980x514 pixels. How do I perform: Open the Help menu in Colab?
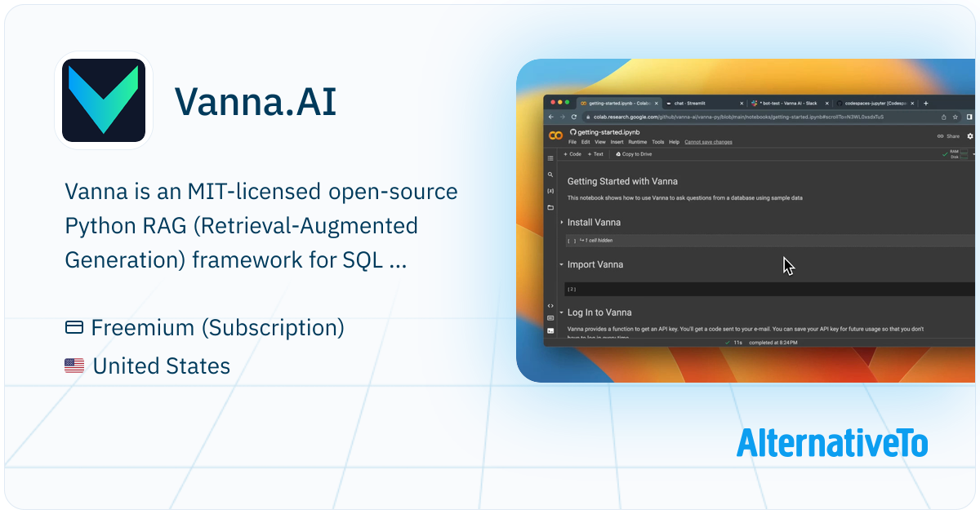[675, 142]
